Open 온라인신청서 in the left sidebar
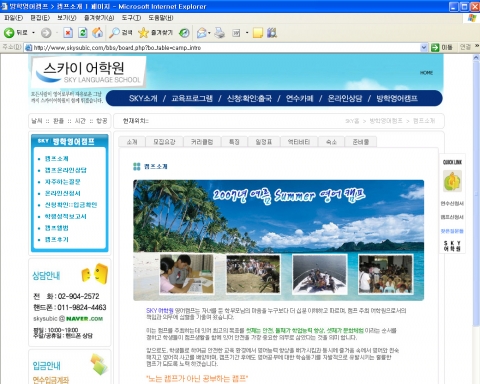 [x=62, y=193]
